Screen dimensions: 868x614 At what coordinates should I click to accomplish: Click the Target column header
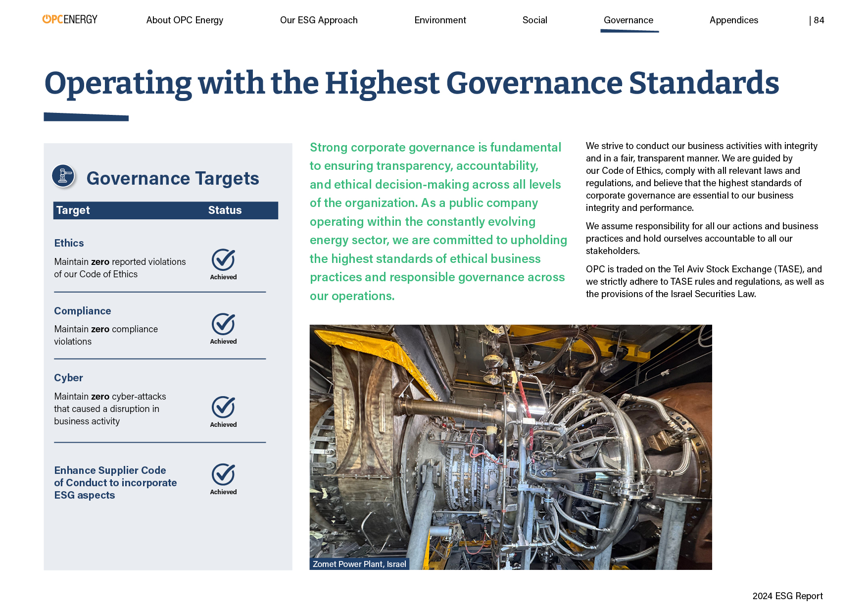pyautogui.click(x=73, y=210)
